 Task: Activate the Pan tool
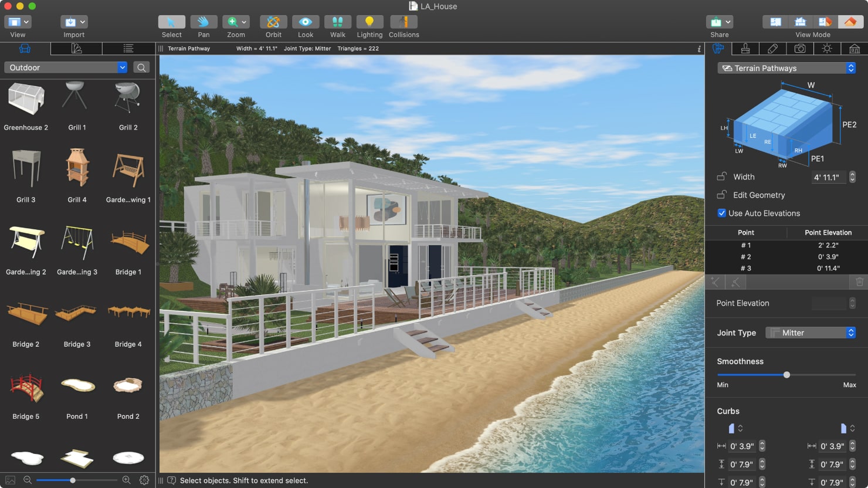204,25
